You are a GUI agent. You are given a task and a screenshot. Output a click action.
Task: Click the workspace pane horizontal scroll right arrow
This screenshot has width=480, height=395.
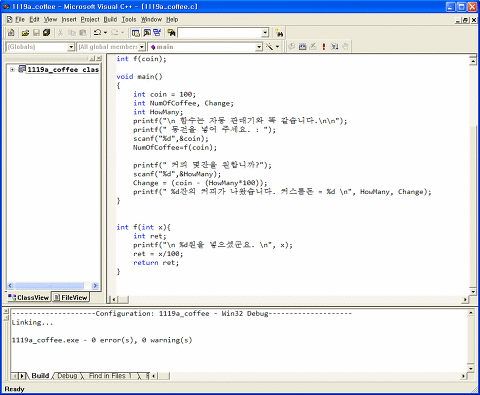click(x=95, y=286)
